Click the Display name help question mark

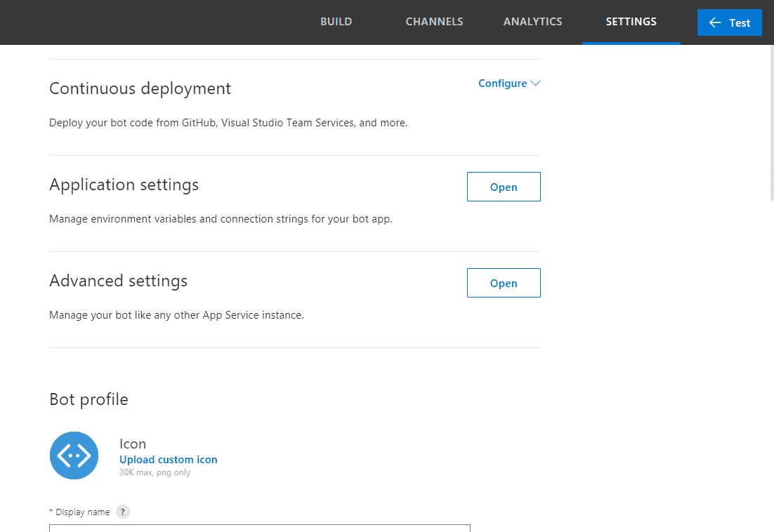[123, 512]
